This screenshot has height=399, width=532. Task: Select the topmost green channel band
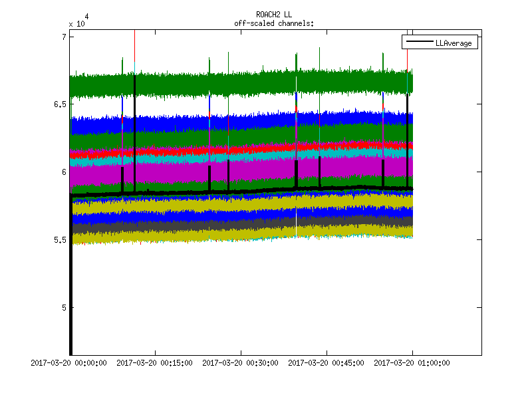click(x=239, y=84)
